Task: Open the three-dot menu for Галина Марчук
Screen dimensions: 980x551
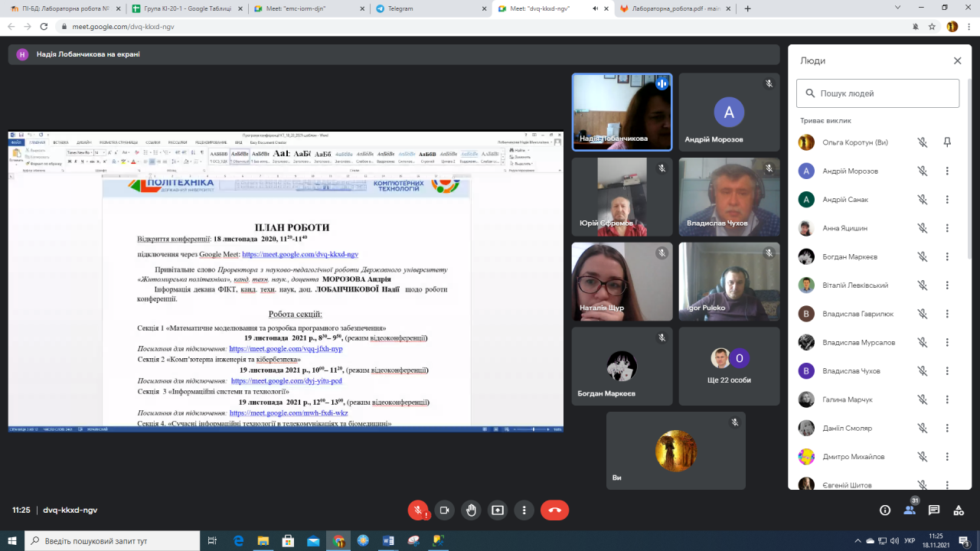Action: [947, 400]
